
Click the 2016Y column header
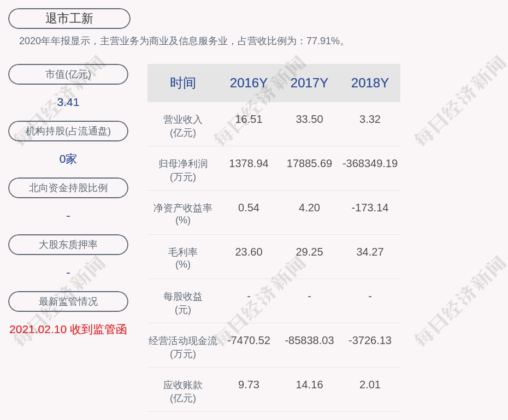coord(249,83)
